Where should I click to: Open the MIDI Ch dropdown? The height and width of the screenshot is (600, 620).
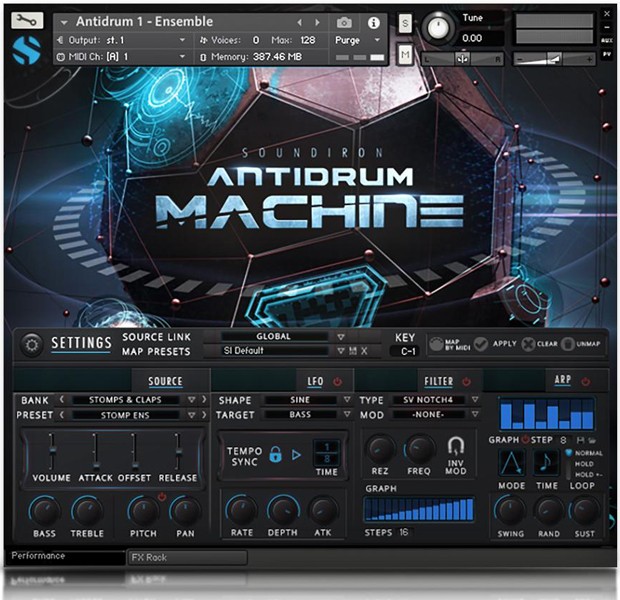[122, 57]
